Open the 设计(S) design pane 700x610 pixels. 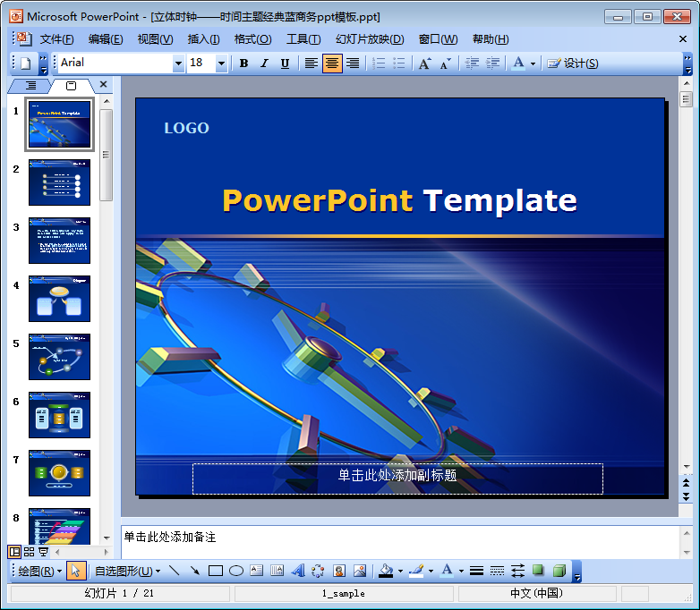point(573,64)
